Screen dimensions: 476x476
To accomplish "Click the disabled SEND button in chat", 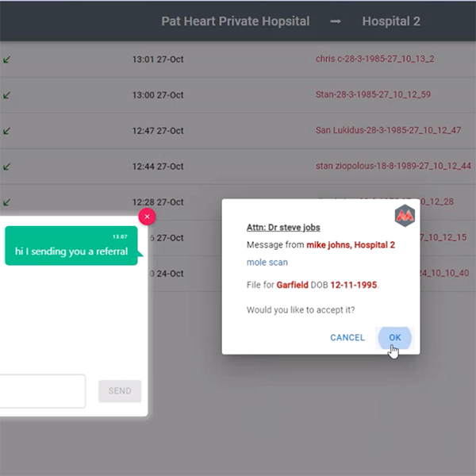I will pyautogui.click(x=120, y=391).
